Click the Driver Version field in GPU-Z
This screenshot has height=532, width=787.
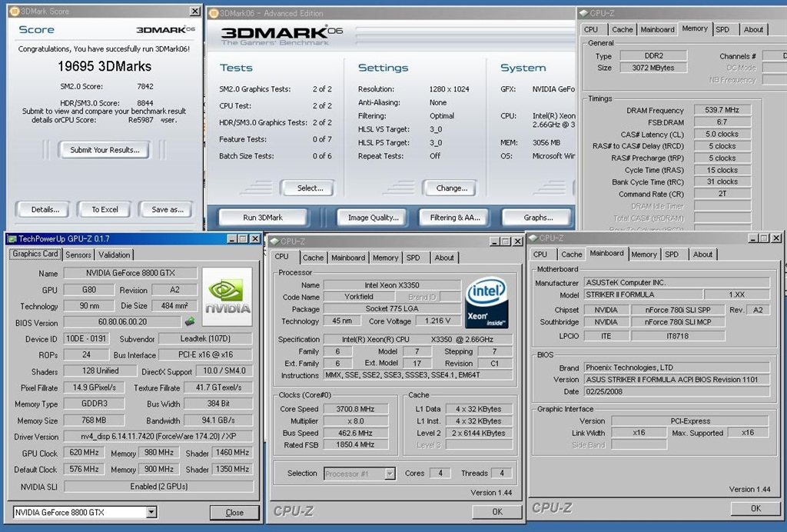click(x=158, y=437)
